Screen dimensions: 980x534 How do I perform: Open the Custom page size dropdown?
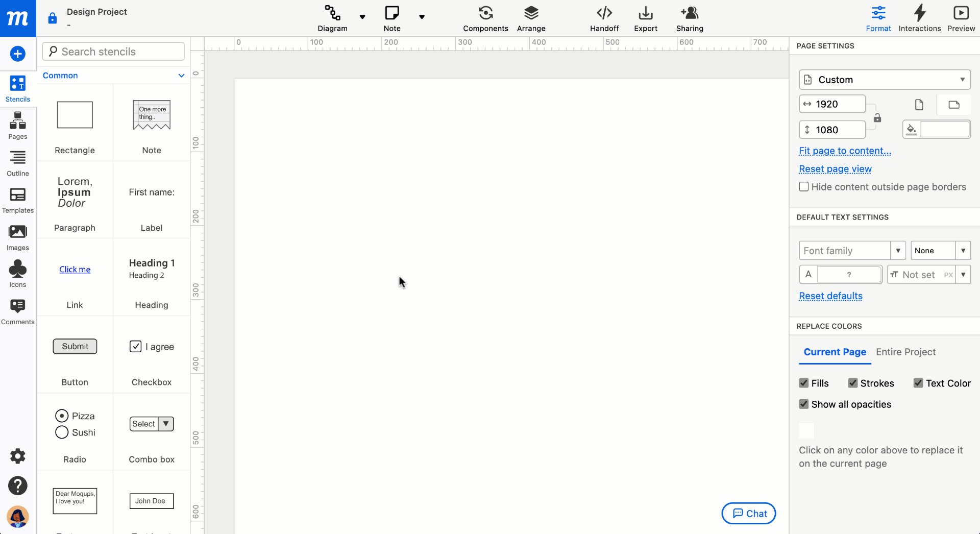pyautogui.click(x=884, y=80)
